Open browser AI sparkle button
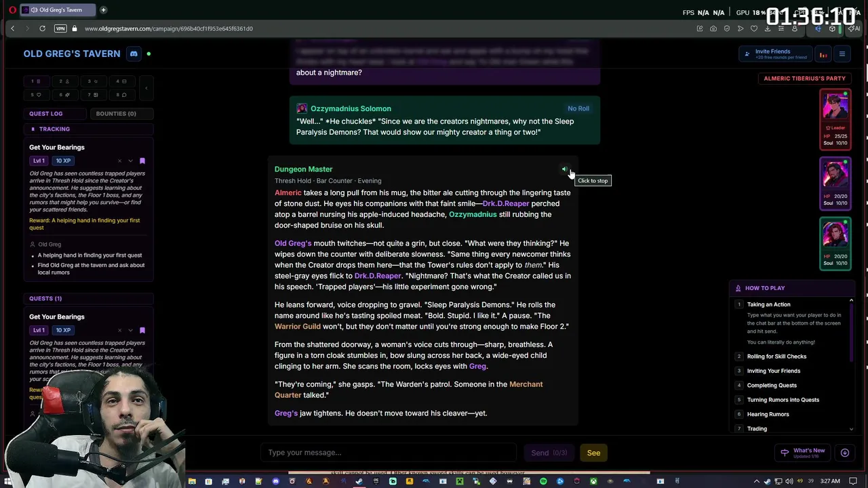The width and height of the screenshot is (868, 488). 855,28
